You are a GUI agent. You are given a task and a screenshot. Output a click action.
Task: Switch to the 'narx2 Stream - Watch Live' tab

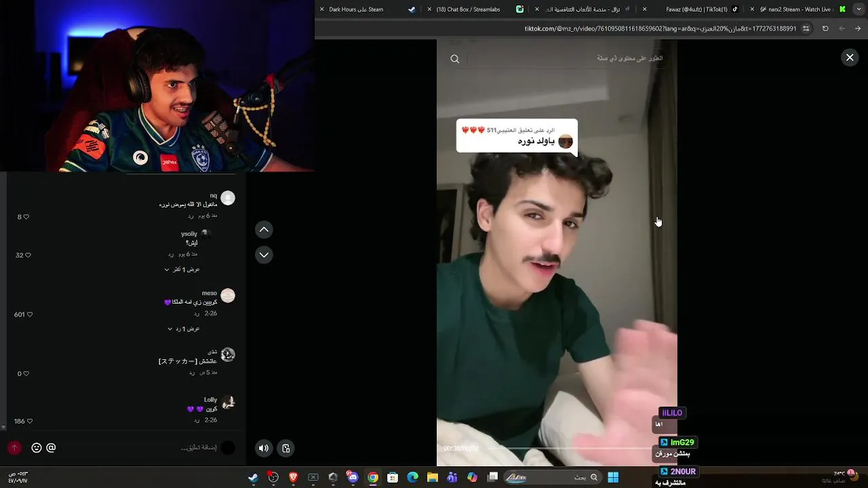[x=797, y=9]
